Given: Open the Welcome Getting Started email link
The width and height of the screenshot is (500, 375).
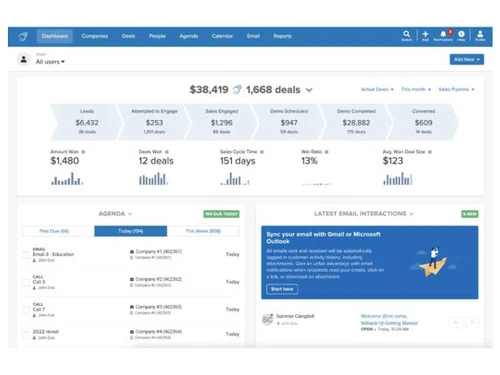Looking at the screenshot, I should (389, 320).
